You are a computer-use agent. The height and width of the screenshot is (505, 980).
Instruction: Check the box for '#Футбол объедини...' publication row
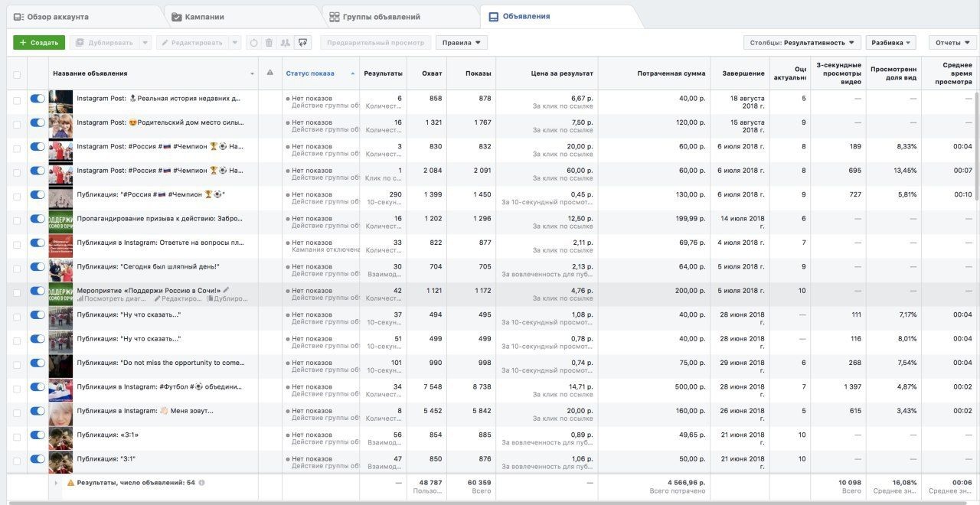(x=17, y=388)
